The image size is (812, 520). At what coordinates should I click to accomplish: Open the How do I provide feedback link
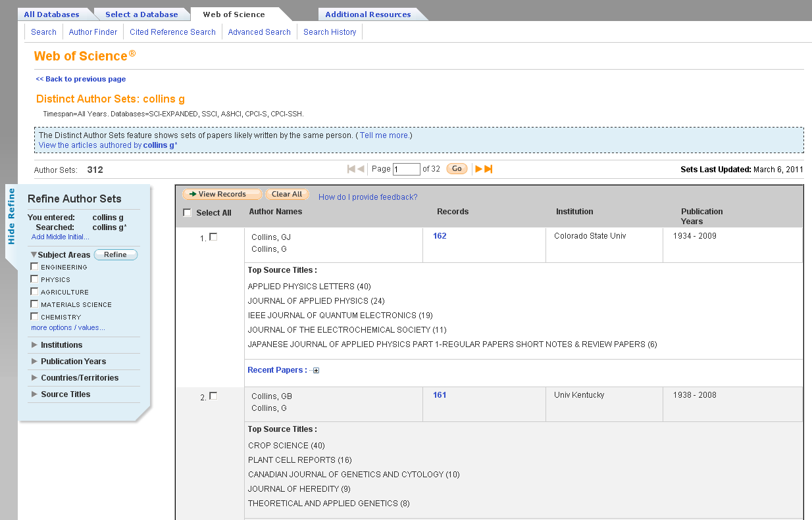click(368, 197)
